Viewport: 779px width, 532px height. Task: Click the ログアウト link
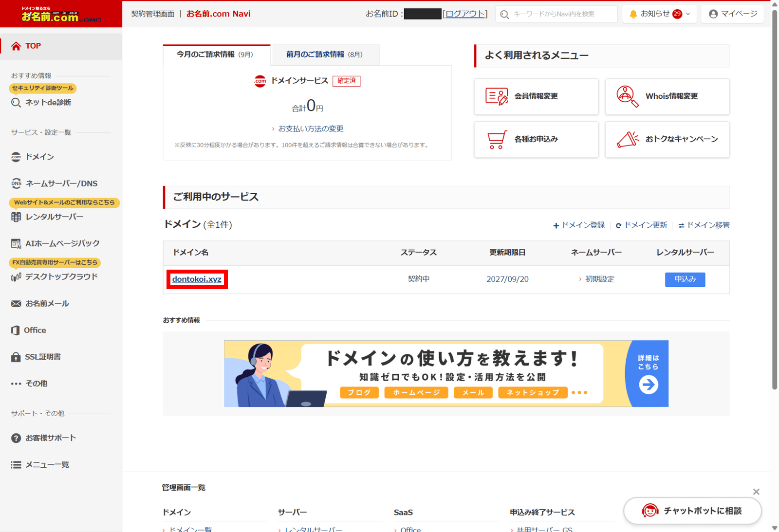[x=465, y=14]
